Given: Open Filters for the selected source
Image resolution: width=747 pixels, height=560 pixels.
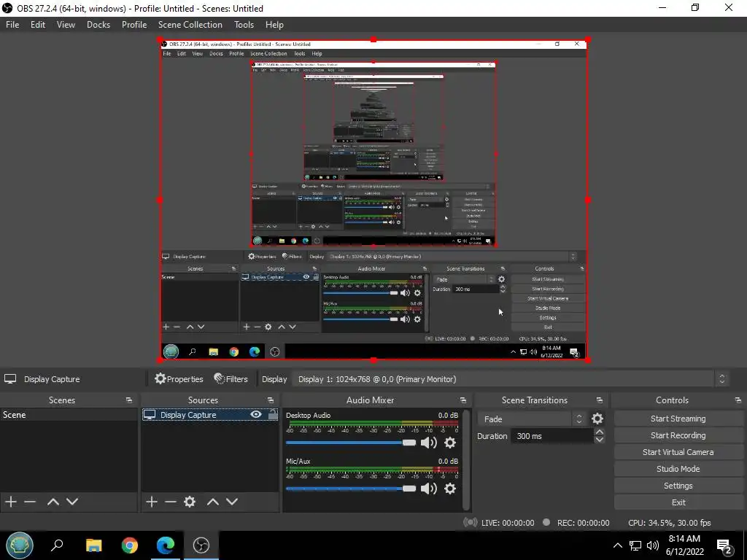Looking at the screenshot, I should 231,379.
